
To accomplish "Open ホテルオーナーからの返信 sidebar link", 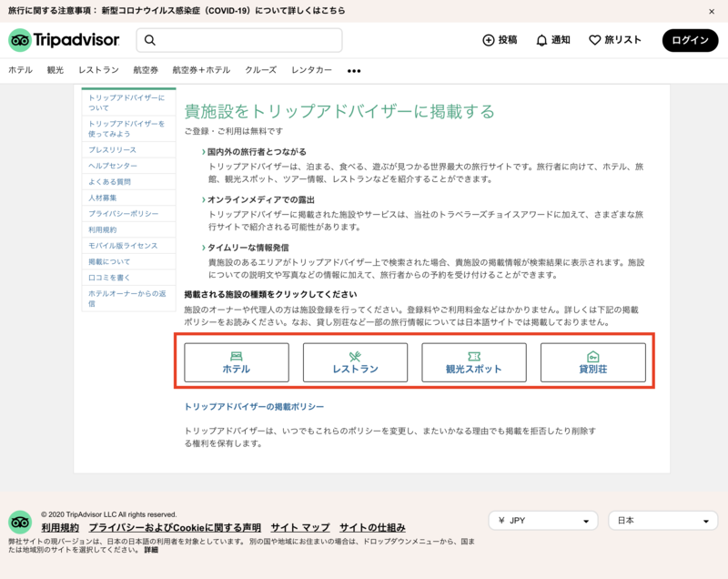I will 127,299.
